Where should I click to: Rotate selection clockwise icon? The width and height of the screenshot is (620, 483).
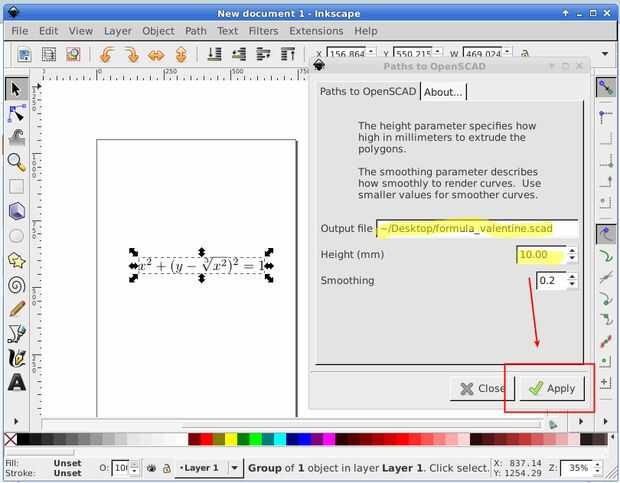(x=132, y=55)
